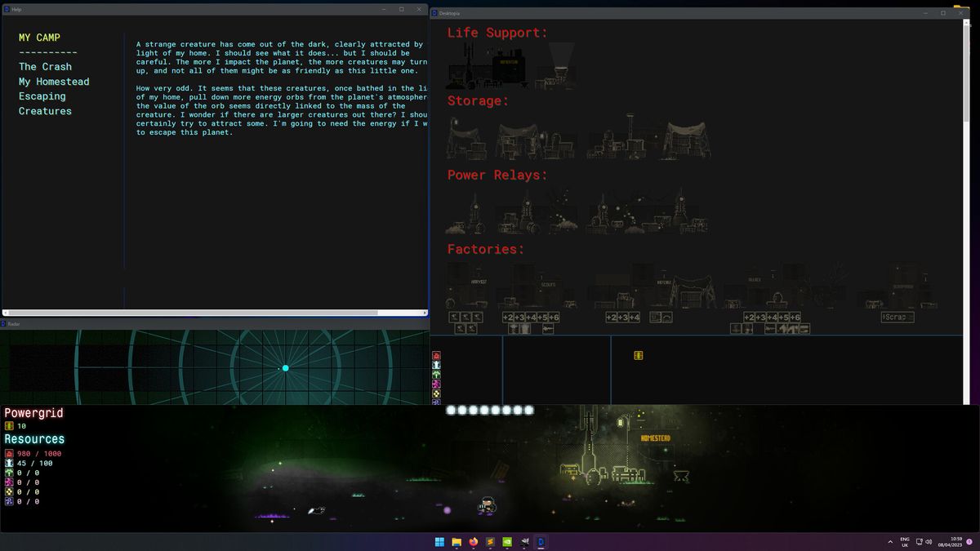
Task: Select the Scrapper factory building
Action: (897, 286)
